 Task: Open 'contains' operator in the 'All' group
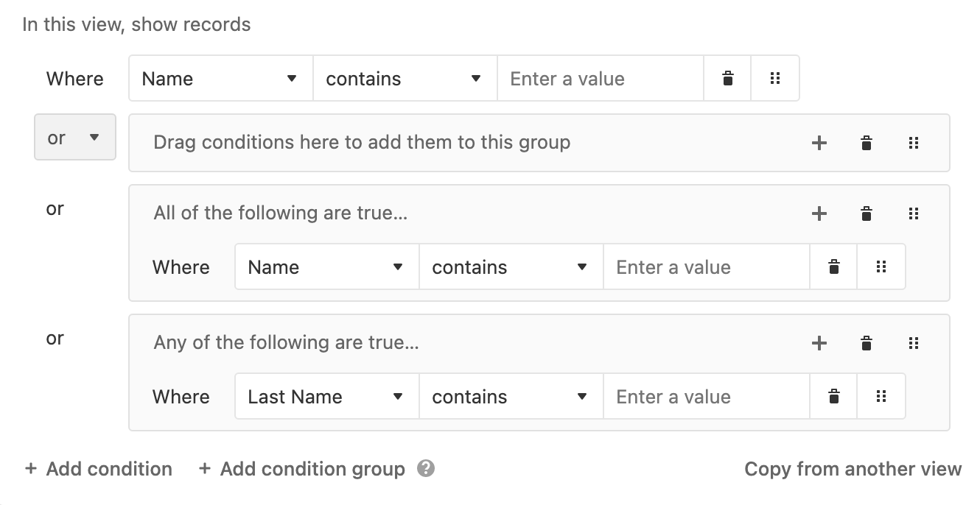511,267
